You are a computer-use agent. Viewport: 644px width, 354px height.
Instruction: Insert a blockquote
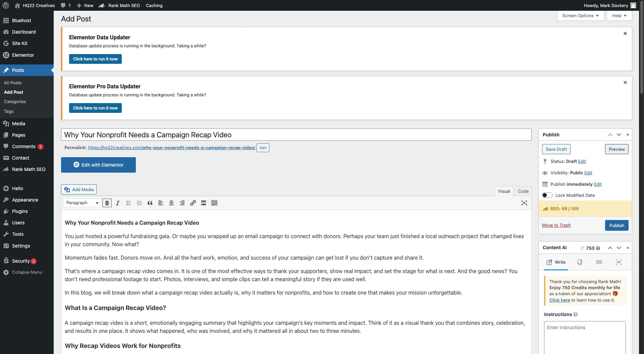[150, 203]
